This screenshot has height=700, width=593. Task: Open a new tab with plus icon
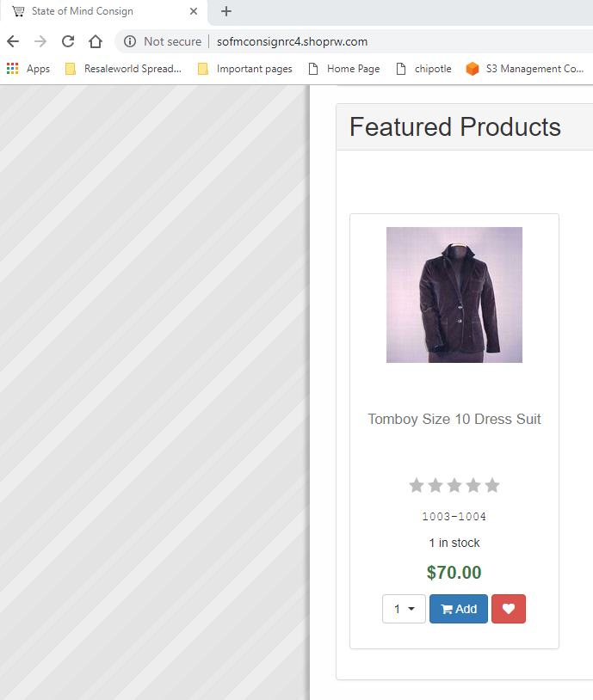click(226, 11)
